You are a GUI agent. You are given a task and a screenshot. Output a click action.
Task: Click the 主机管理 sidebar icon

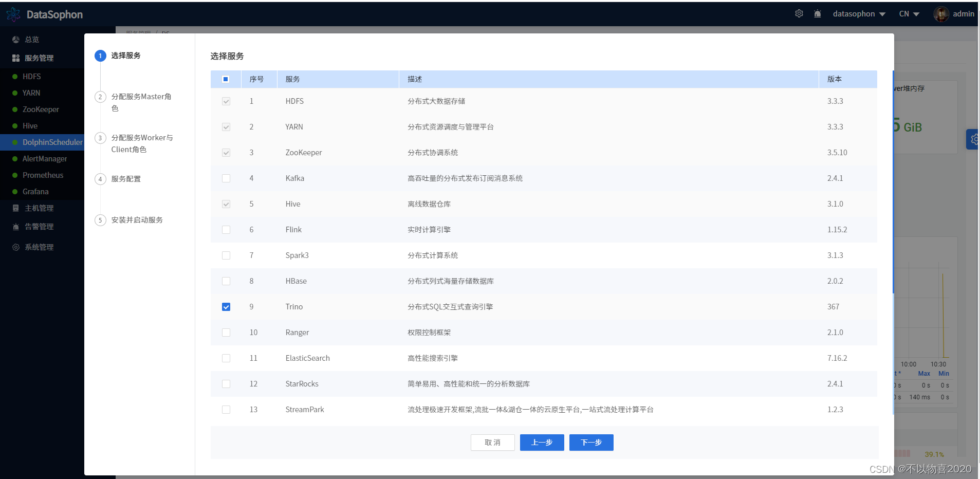[x=16, y=208]
